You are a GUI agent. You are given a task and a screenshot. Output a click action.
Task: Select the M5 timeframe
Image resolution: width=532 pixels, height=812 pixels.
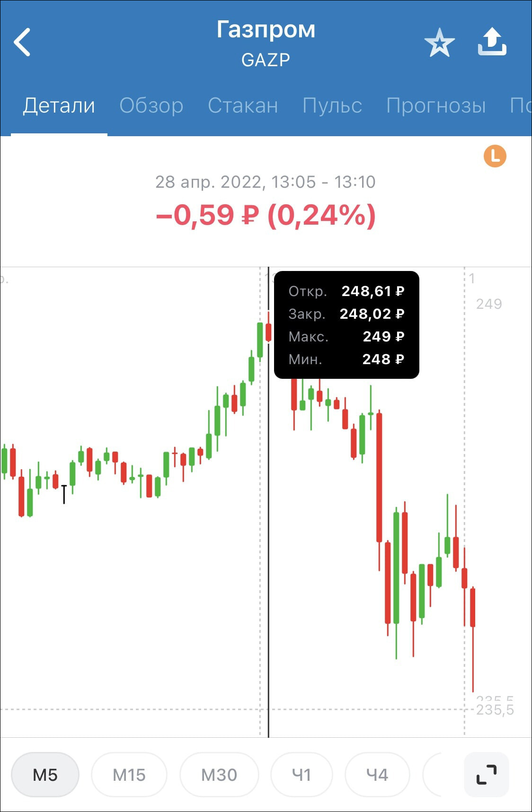point(45,775)
